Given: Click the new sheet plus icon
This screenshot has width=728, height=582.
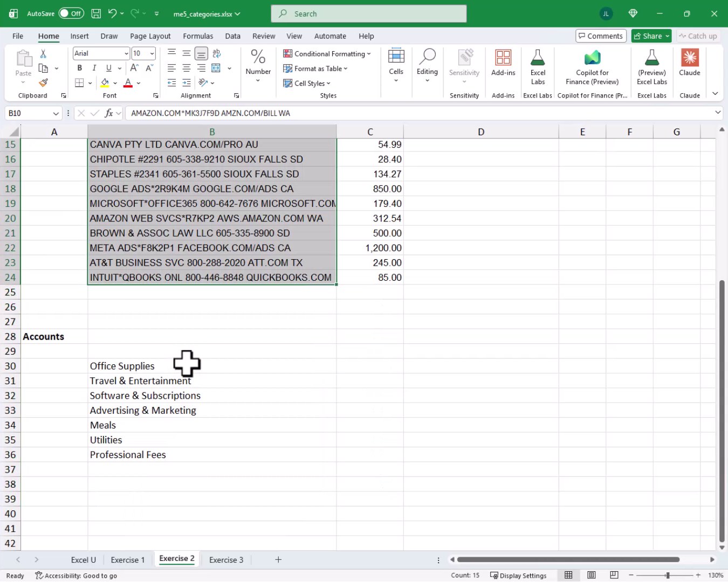Looking at the screenshot, I should 278,559.
